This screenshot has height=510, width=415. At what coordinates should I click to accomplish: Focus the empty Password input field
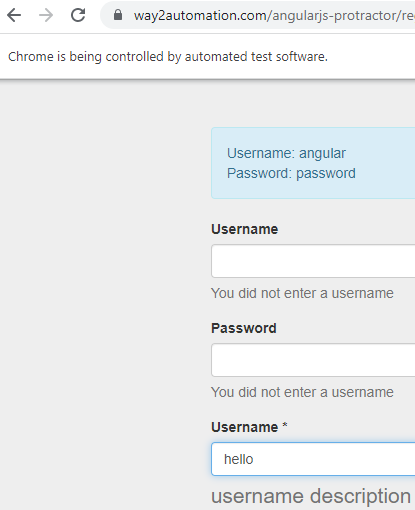pos(313,360)
